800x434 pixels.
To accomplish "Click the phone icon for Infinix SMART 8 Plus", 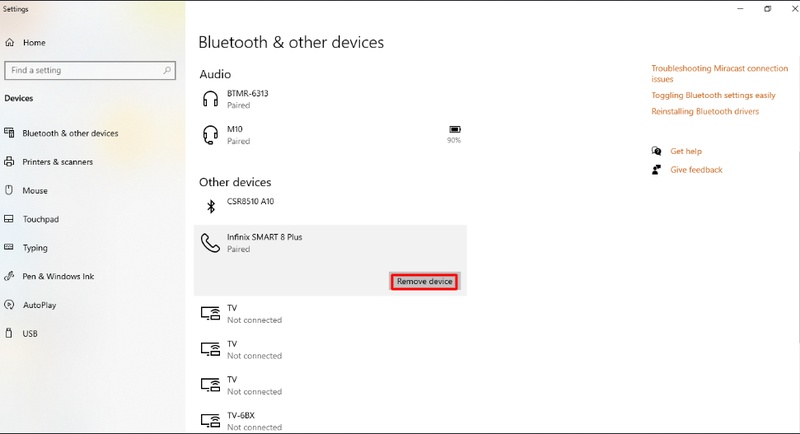I will (210, 243).
